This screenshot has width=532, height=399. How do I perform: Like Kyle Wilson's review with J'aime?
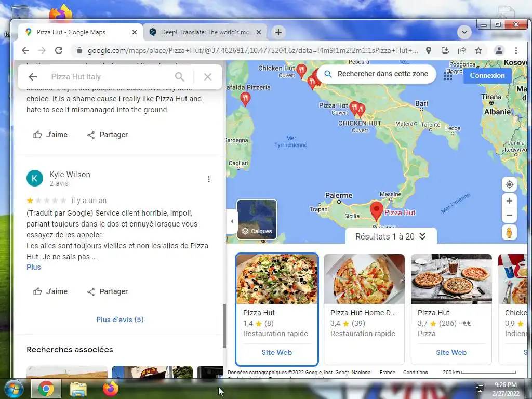pos(50,291)
